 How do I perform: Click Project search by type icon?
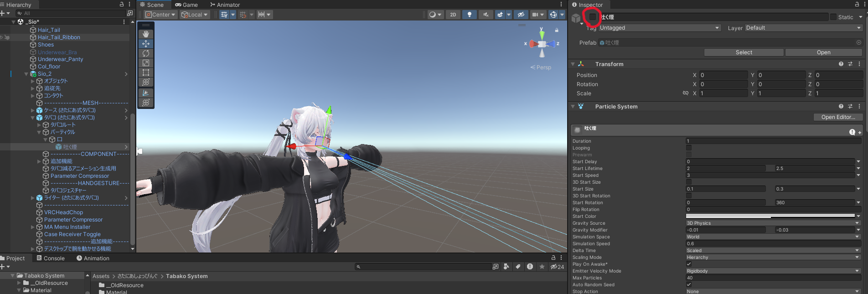coord(506,267)
